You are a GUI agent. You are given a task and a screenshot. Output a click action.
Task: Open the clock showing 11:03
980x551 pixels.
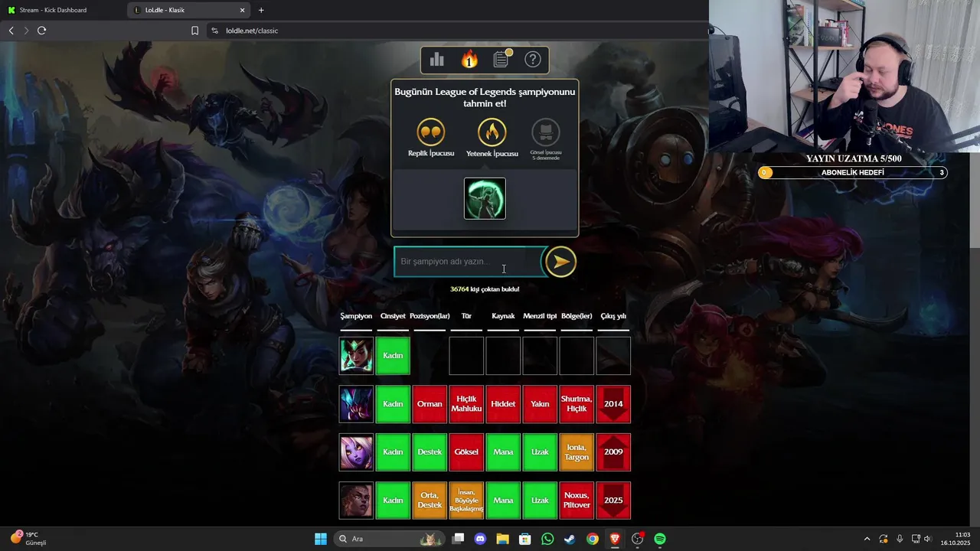point(956,539)
